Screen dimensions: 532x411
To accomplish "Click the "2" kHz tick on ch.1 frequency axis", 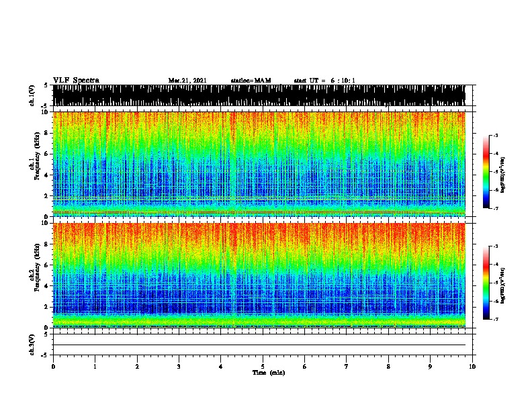I will [47, 195].
